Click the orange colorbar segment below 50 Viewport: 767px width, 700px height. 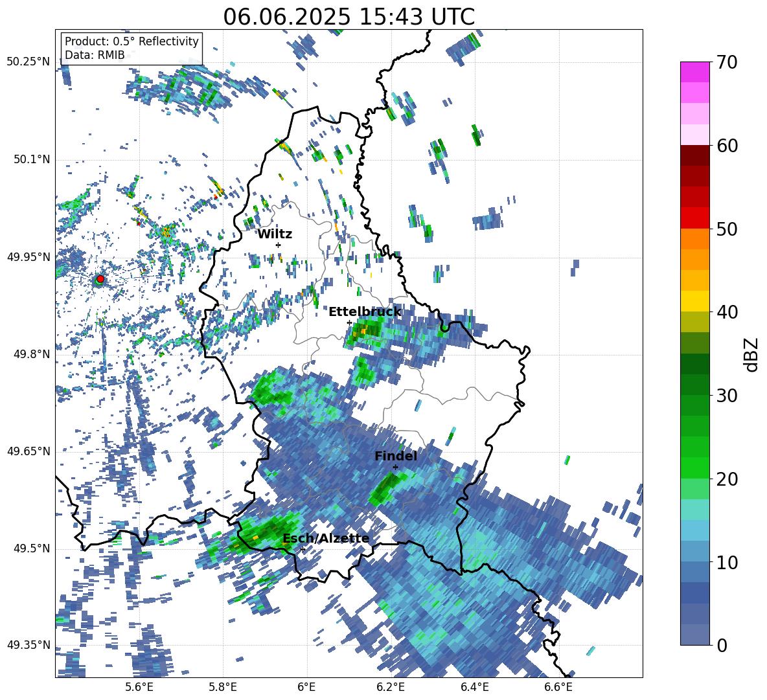click(694, 239)
